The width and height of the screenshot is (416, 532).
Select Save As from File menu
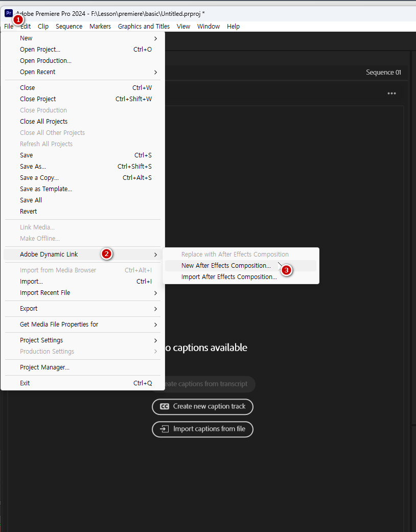tap(33, 167)
